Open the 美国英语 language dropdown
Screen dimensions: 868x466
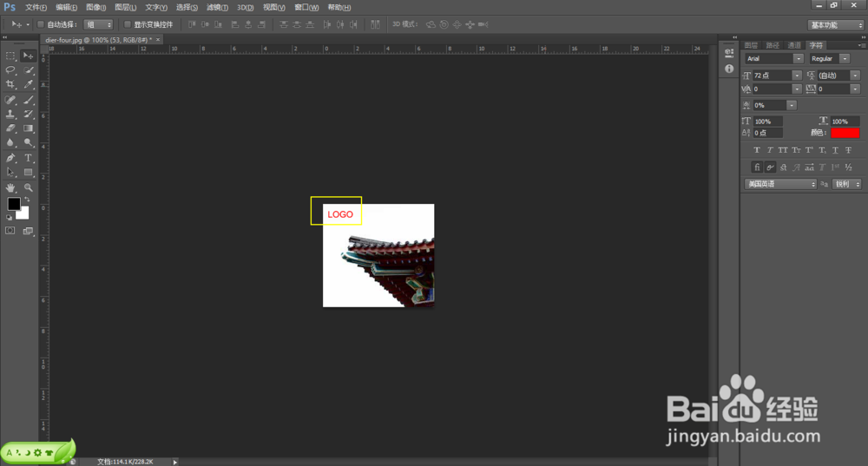coord(780,184)
